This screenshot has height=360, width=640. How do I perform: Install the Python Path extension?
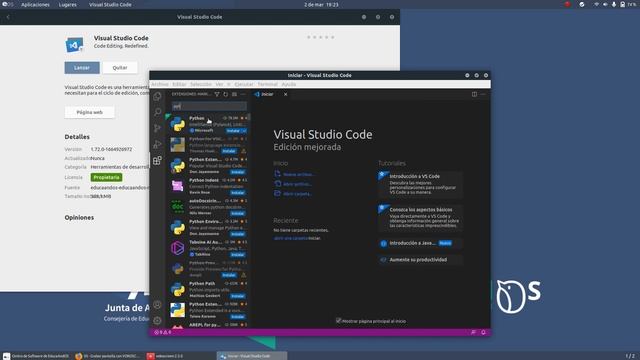point(238,296)
